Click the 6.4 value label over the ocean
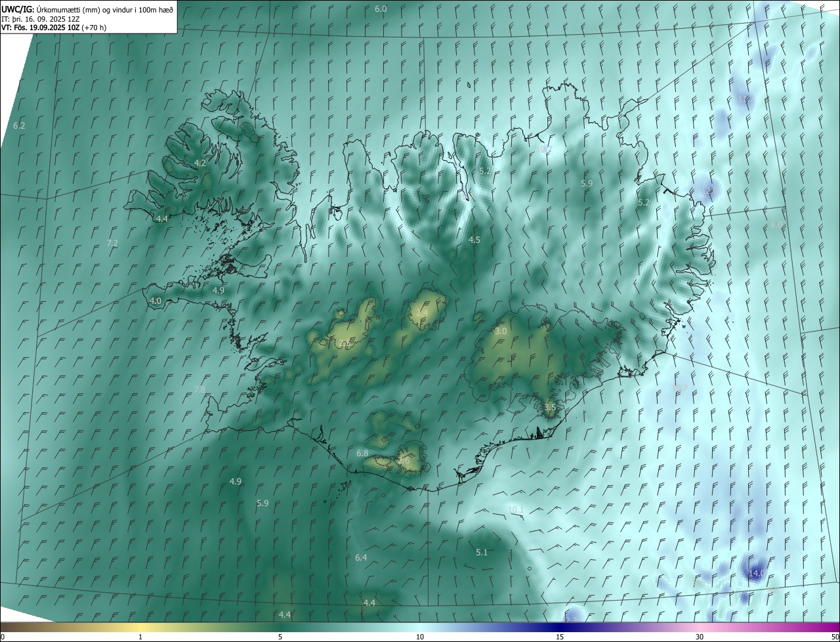840x642 pixels. [361, 557]
